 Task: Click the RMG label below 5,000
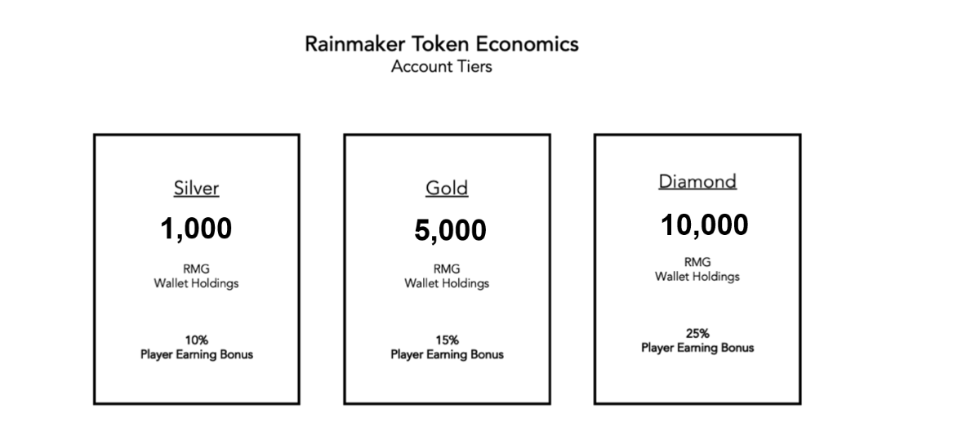pos(447,269)
